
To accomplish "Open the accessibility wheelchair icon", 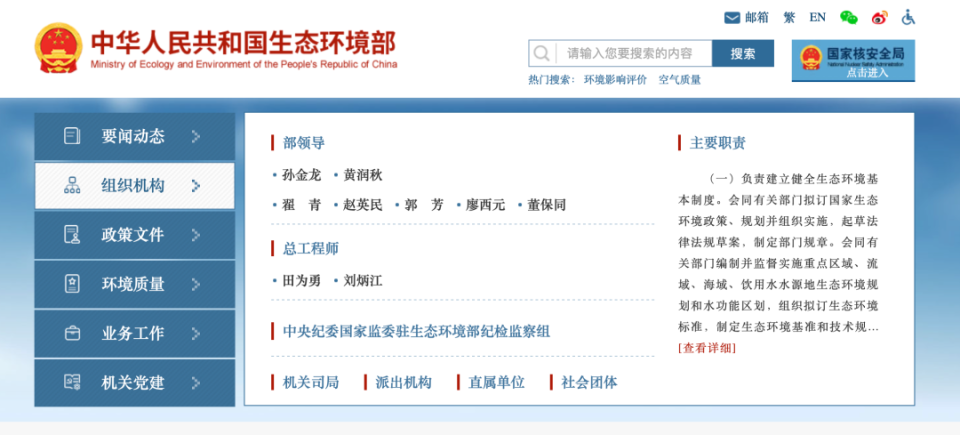I will [908, 18].
